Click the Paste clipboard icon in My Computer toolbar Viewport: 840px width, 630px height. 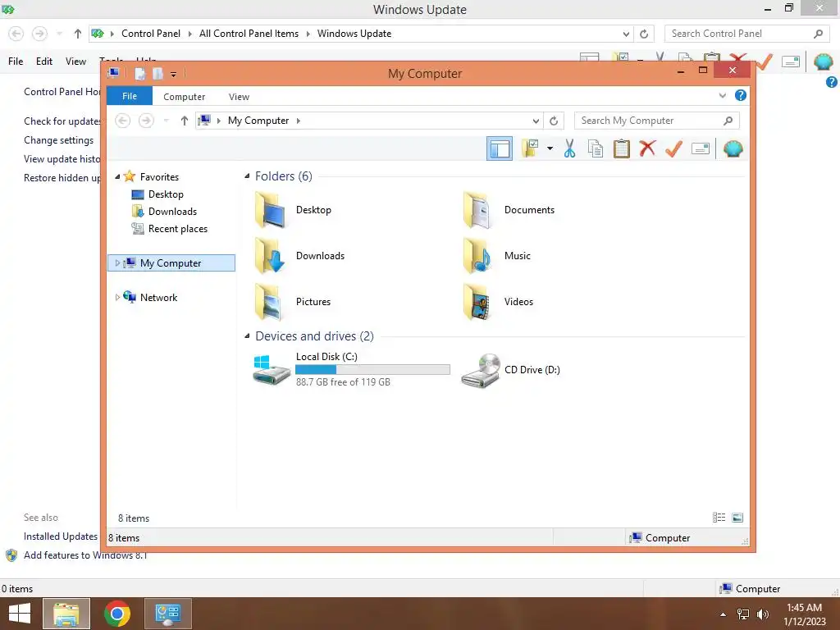point(622,148)
